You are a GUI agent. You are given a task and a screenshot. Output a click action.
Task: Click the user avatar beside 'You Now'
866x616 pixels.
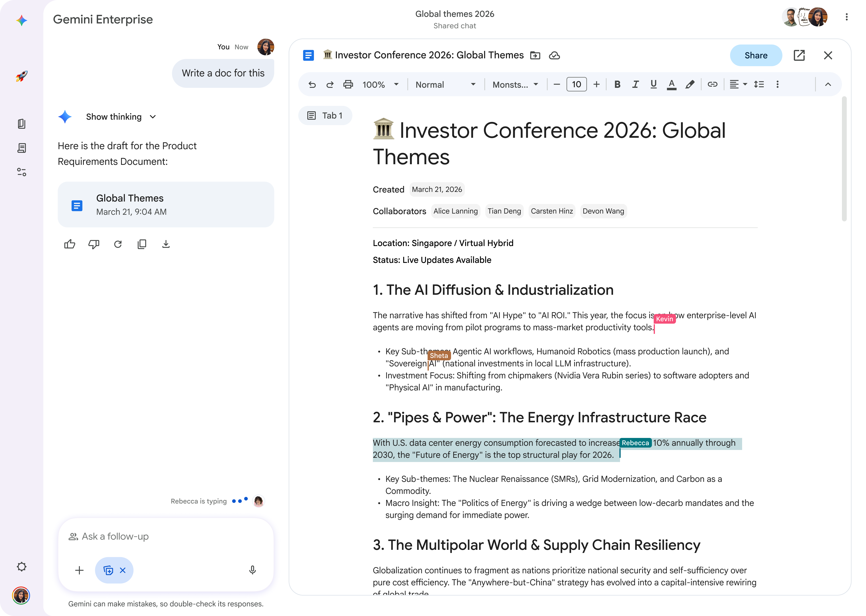(265, 47)
